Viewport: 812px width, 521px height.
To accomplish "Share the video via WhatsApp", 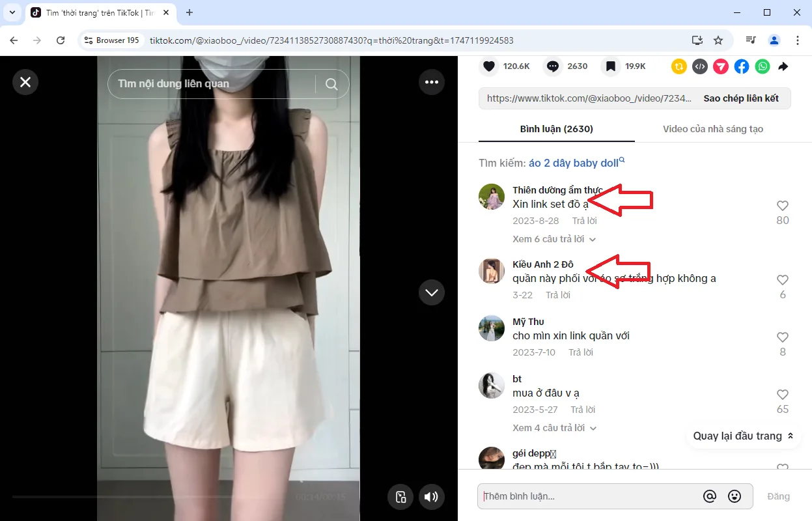I will (762, 66).
